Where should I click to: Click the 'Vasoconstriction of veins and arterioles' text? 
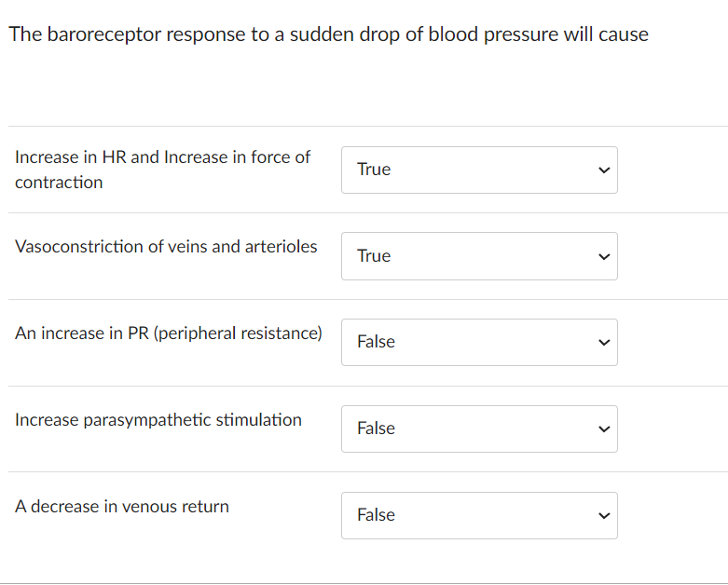[166, 247]
